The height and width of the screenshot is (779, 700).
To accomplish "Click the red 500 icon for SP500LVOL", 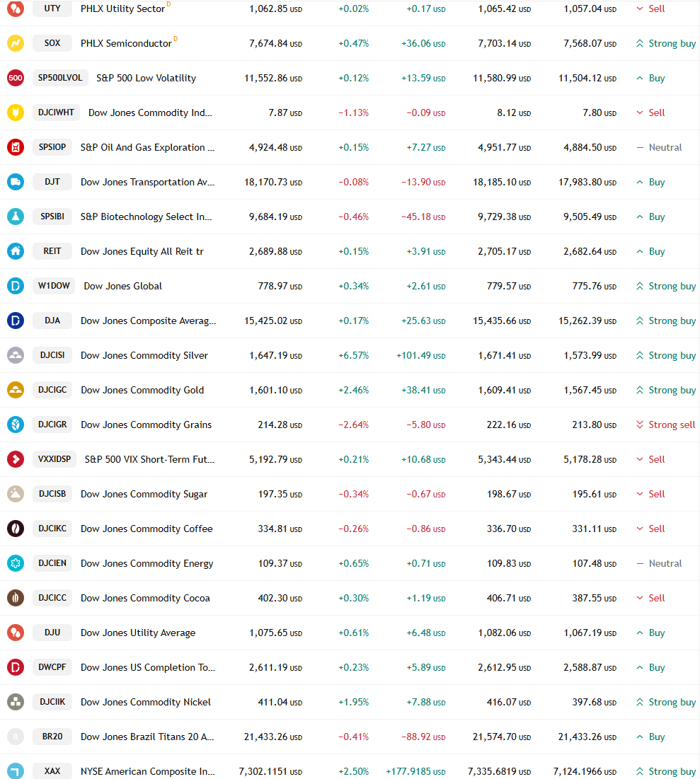I will pos(16,78).
